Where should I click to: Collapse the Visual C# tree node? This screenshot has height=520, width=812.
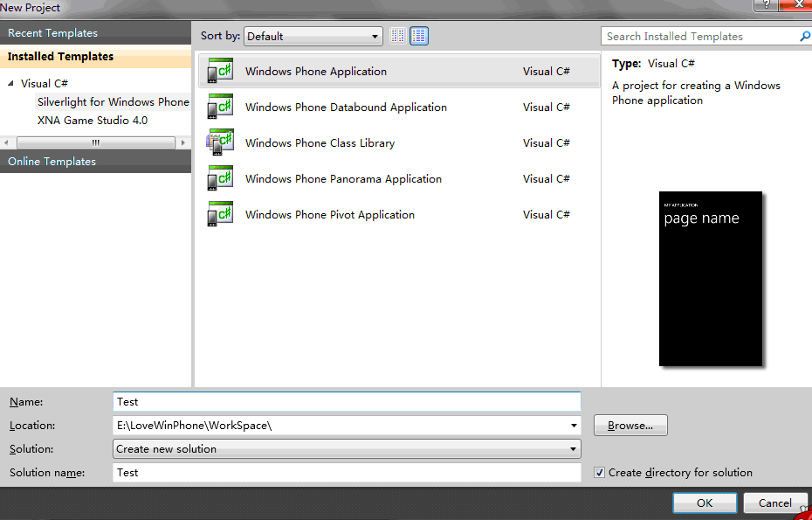point(10,84)
